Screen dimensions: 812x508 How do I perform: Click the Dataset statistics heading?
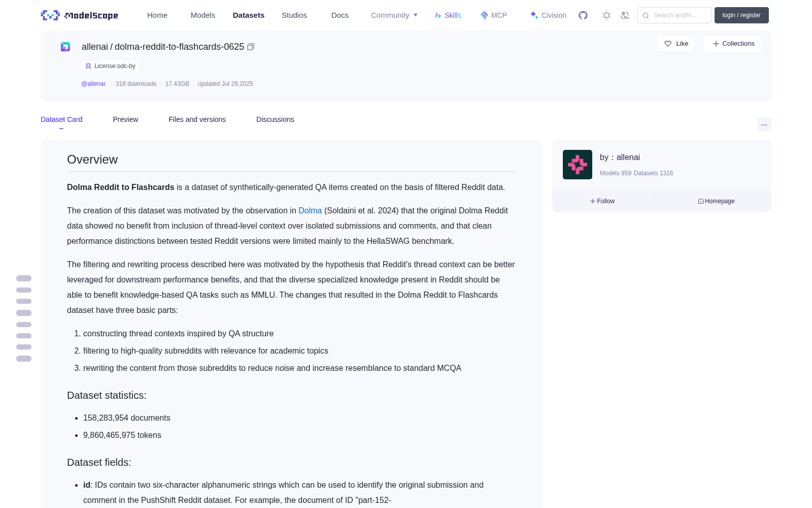(x=107, y=395)
